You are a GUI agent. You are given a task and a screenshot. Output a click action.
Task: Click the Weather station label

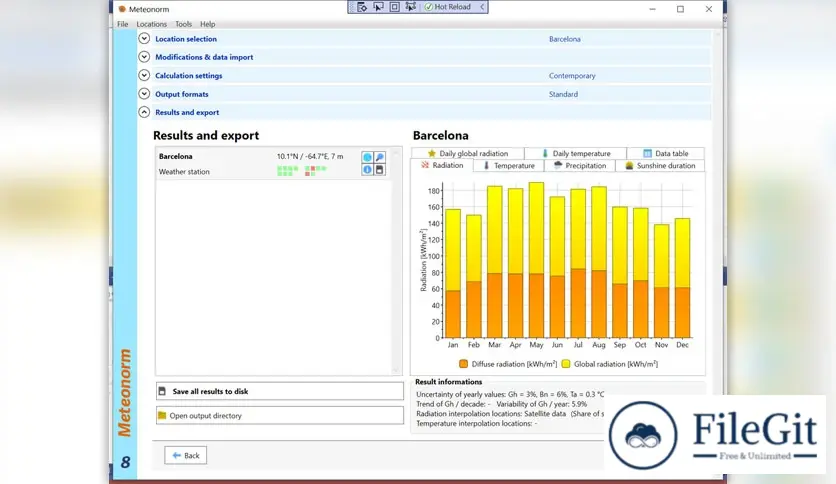(x=184, y=172)
